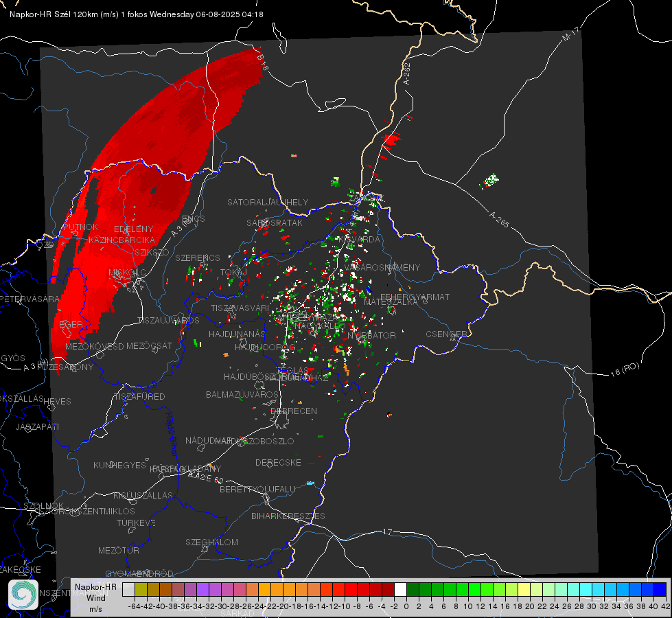Select the BERETTYÓÚJFALU label
The image size is (672, 618).
257,489
